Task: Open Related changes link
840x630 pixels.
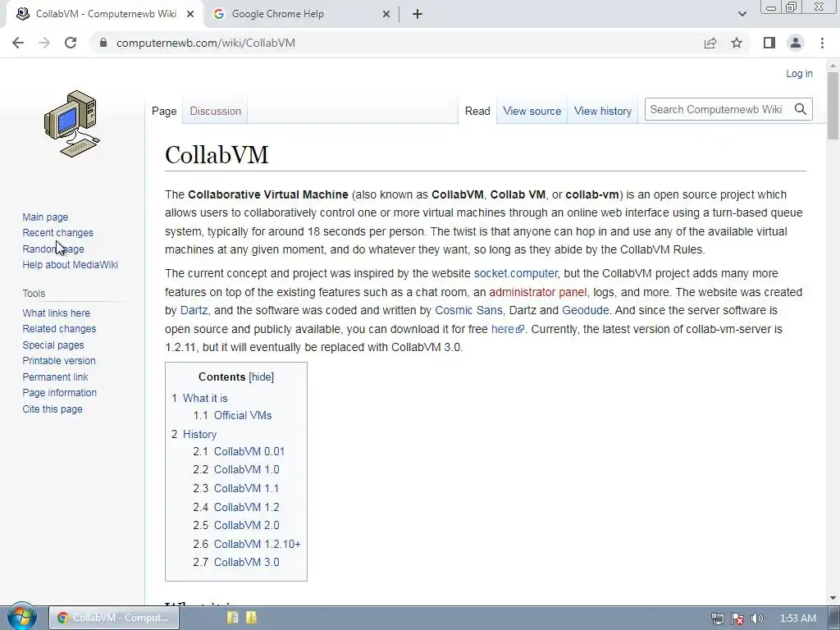Action: click(59, 328)
